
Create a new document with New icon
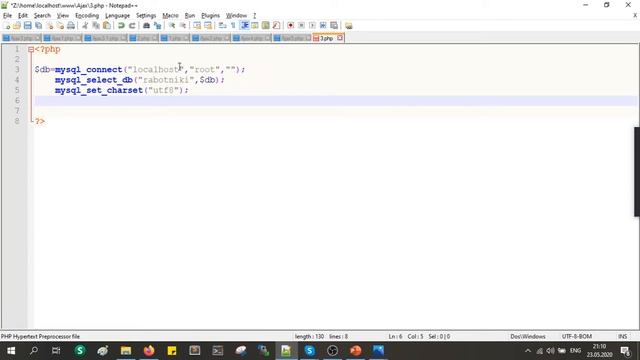7,26
